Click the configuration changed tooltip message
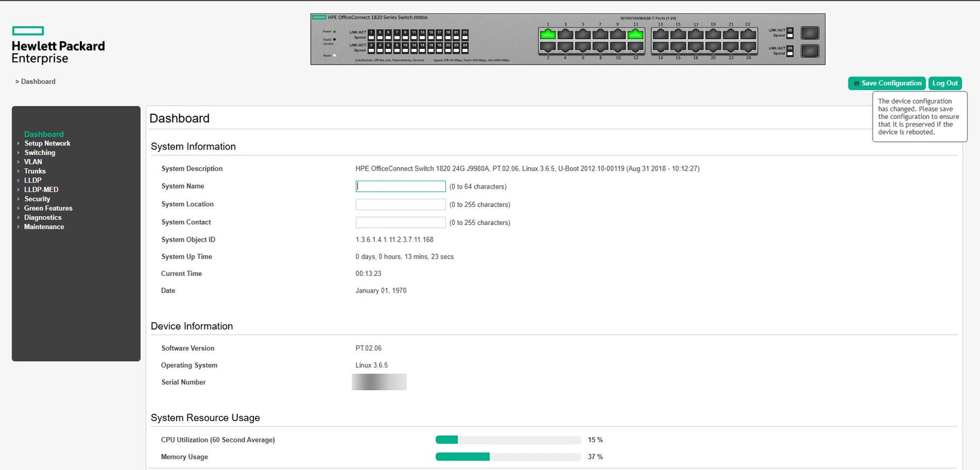Viewport: 980px width, 470px height. (x=919, y=117)
